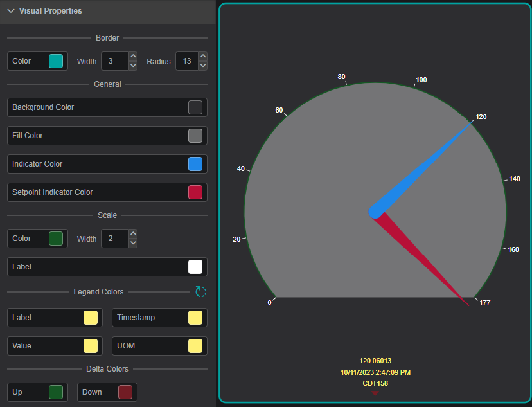Click the timestamp 10/11/2023 2:47:09 PM
The width and height of the screenshot is (532, 407).
(375, 372)
